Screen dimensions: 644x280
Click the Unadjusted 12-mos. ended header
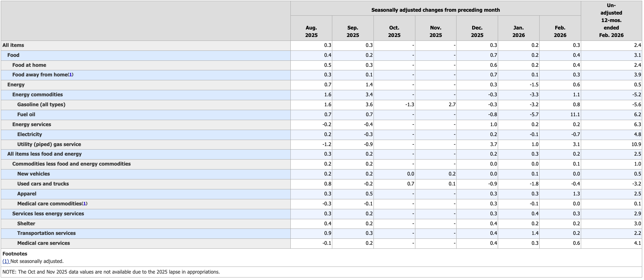[611, 20]
